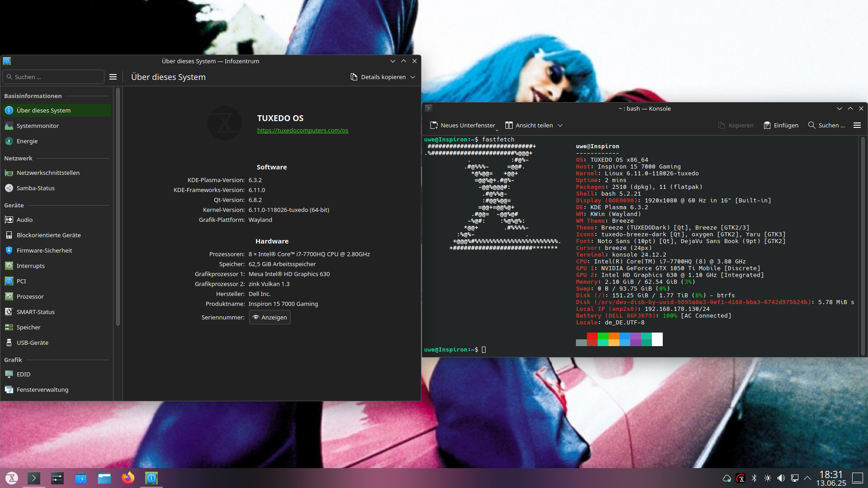
Task: Click the Prozessor icon
Action: [x=9, y=296]
